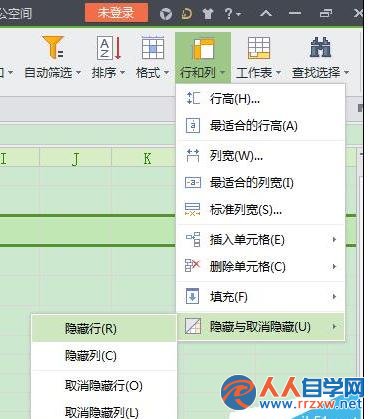Click the AutoFit Column Width icon
This screenshot has width=374, height=419.
(x=193, y=183)
